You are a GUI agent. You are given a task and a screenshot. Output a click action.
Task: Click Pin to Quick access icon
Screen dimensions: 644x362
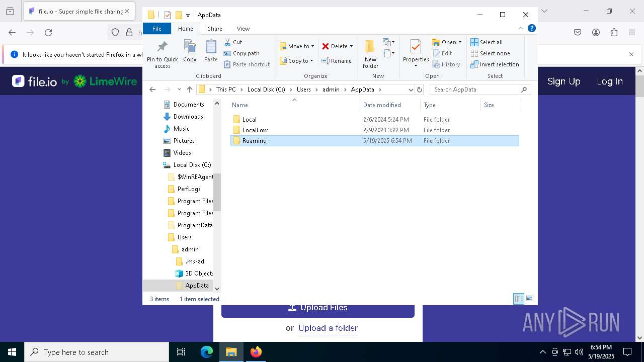pyautogui.click(x=162, y=54)
